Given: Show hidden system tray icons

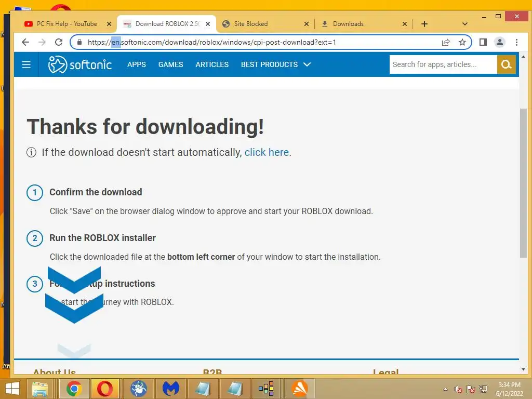Looking at the screenshot, I should (445, 389).
